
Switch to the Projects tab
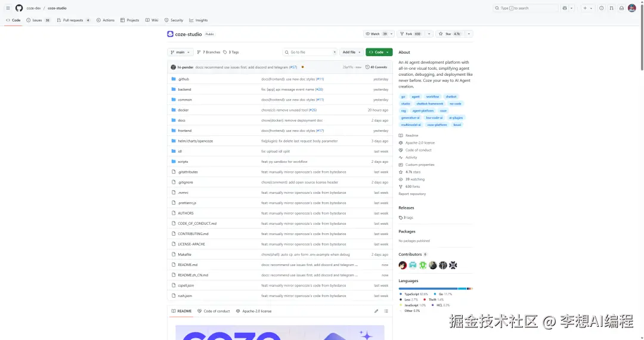[130, 20]
